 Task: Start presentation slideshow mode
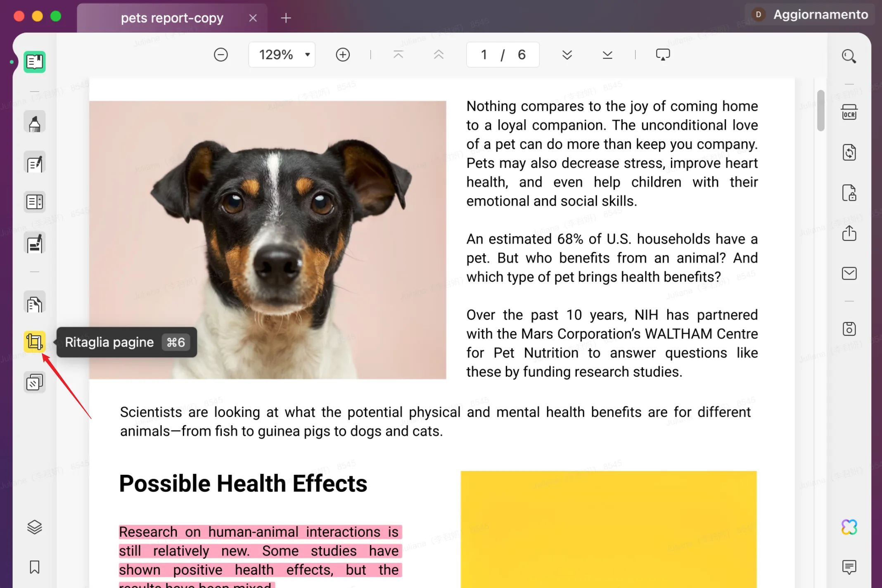pyautogui.click(x=663, y=55)
